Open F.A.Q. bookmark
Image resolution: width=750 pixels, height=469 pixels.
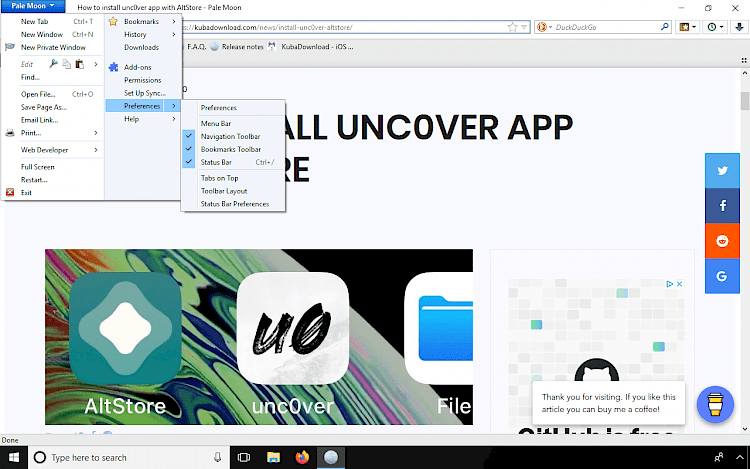(x=195, y=47)
